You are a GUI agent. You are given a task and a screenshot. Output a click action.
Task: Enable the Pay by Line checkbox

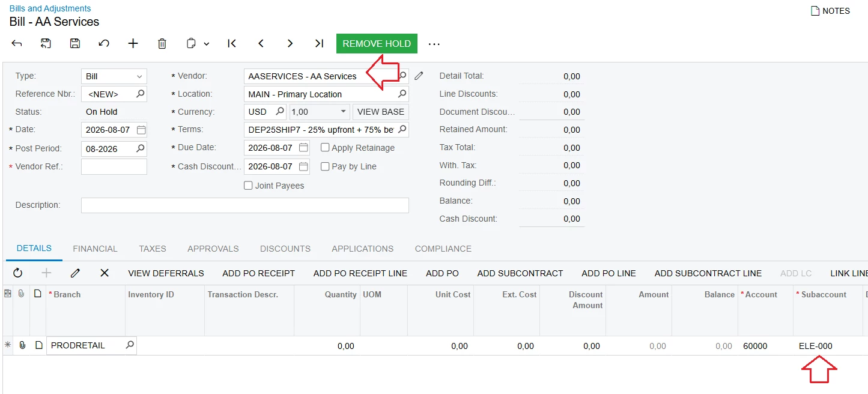pyautogui.click(x=325, y=166)
